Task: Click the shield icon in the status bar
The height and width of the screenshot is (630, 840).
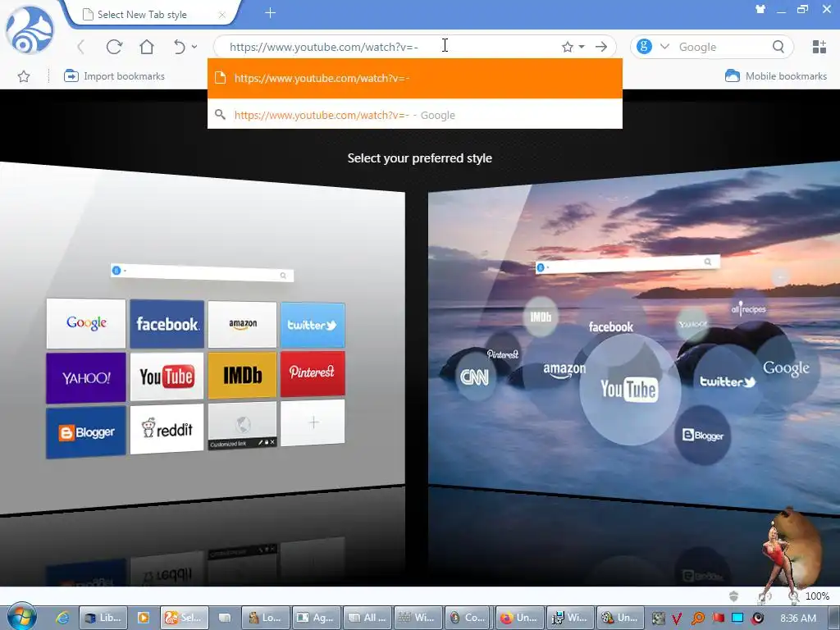Action: [734, 596]
